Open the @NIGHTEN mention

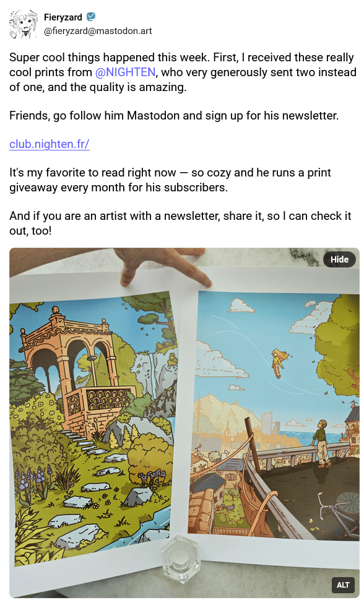point(125,72)
